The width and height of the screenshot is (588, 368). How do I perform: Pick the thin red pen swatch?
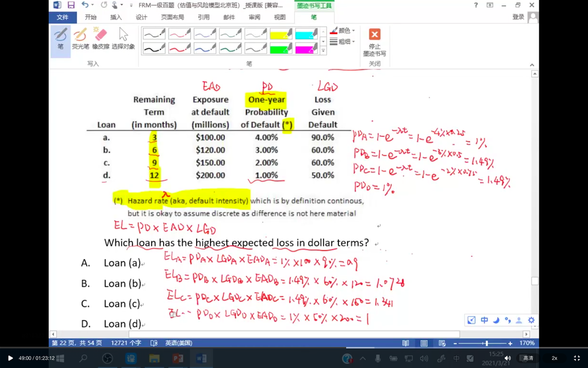coord(179,34)
